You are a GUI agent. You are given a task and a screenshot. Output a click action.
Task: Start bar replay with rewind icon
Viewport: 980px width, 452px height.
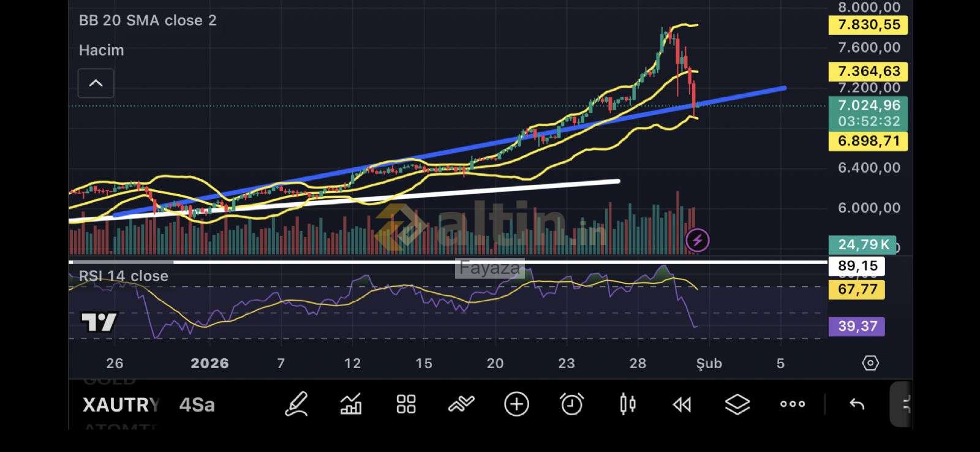(682, 404)
